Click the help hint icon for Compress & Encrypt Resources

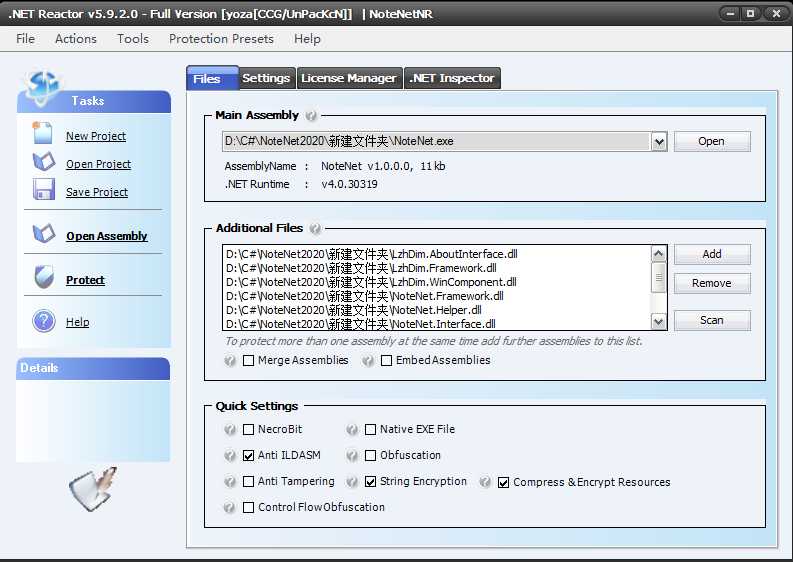(x=485, y=482)
